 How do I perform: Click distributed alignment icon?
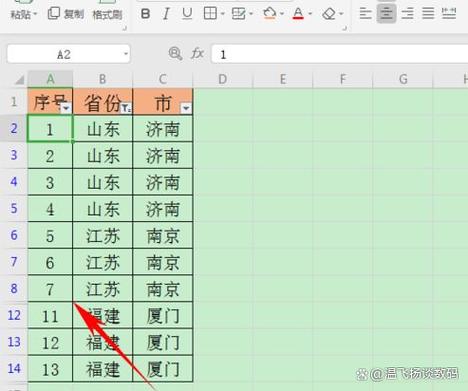click(449, 14)
